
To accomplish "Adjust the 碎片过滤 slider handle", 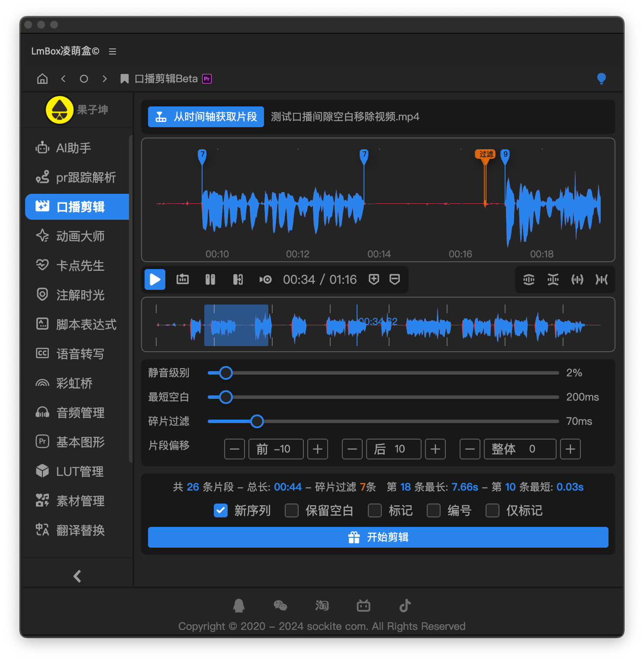I will tap(257, 421).
